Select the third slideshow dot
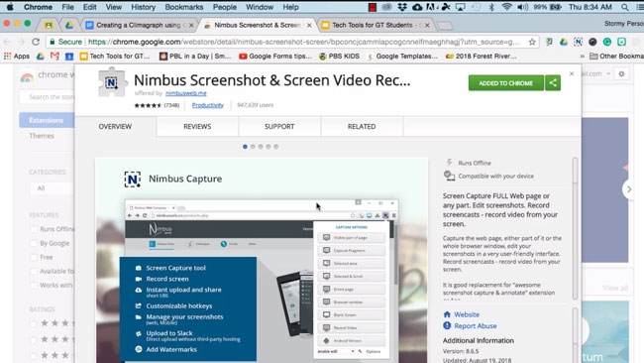This screenshot has height=363, width=644. point(261,147)
